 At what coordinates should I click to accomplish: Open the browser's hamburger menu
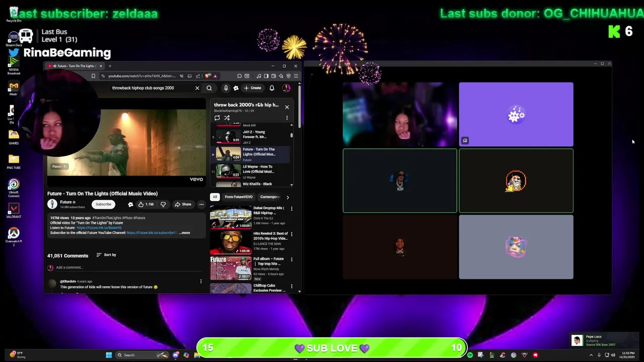click(295, 76)
